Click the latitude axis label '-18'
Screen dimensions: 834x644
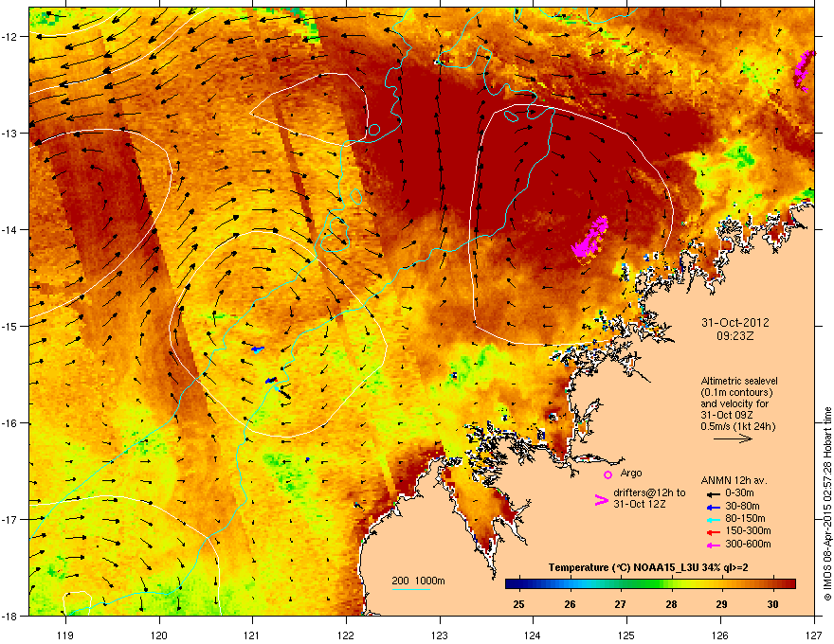click(9, 616)
